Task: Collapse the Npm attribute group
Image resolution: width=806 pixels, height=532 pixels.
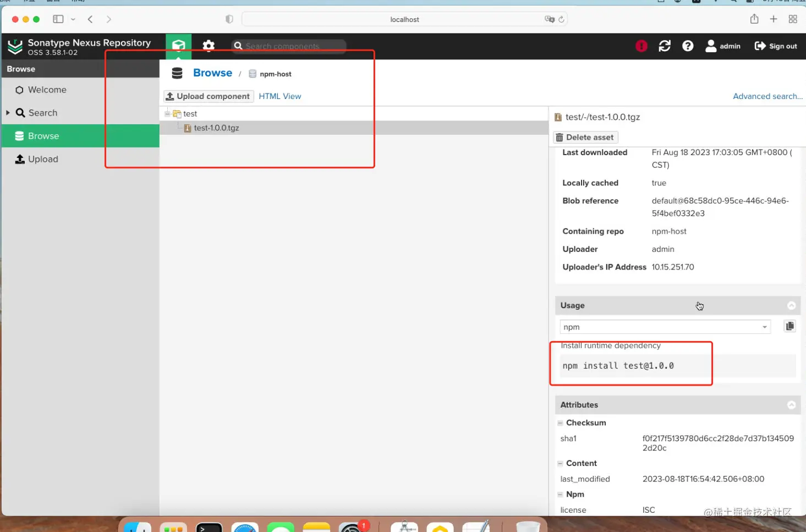Action: [x=560, y=495]
